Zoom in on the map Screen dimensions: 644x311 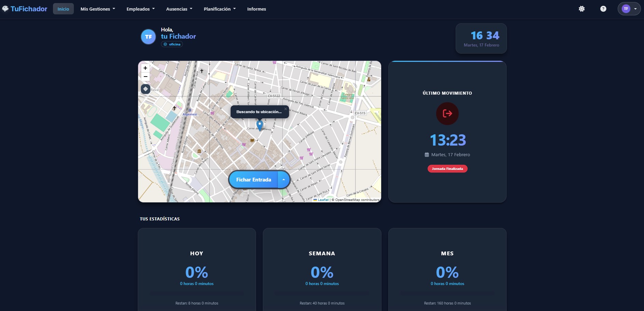[145, 68]
